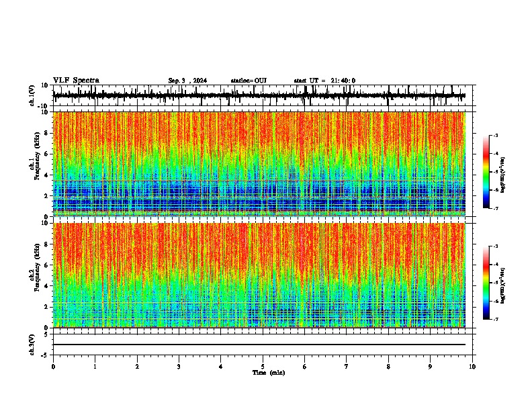Select the "start UT = 21:40: 0" text
The width and height of the screenshot is (532, 411).
(324, 81)
